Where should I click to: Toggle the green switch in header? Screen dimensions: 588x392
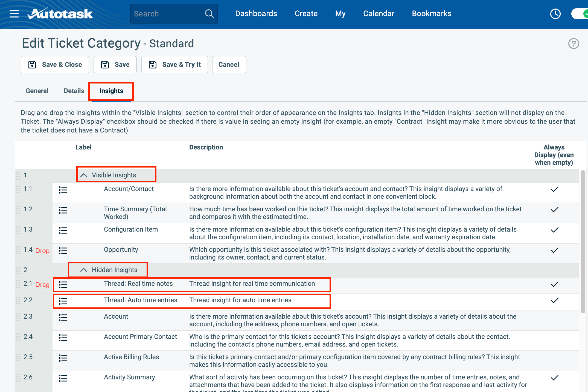pos(580,14)
